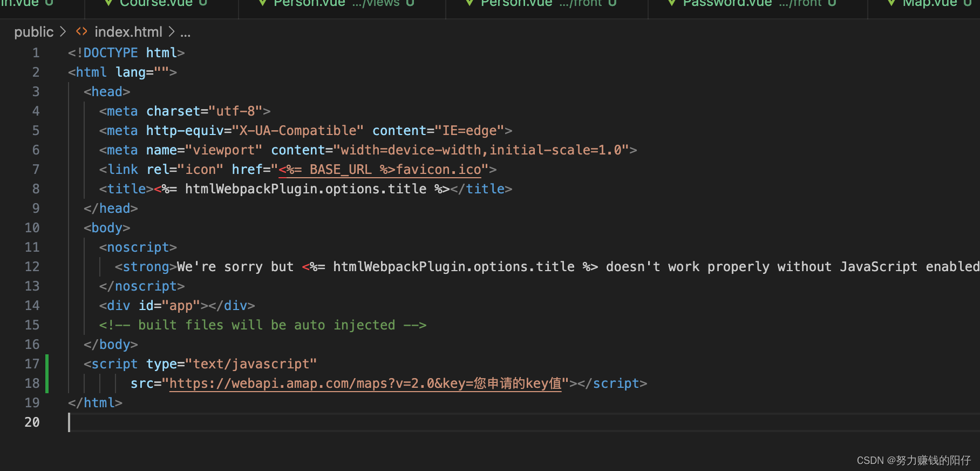Click the Vue icon on Course.vue tab

point(108,3)
